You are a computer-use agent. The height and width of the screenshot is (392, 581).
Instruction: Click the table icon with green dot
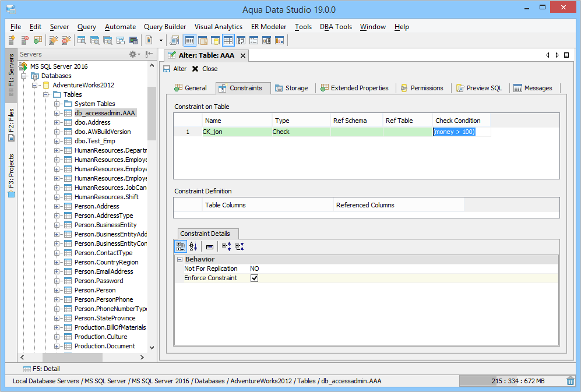pos(38,40)
